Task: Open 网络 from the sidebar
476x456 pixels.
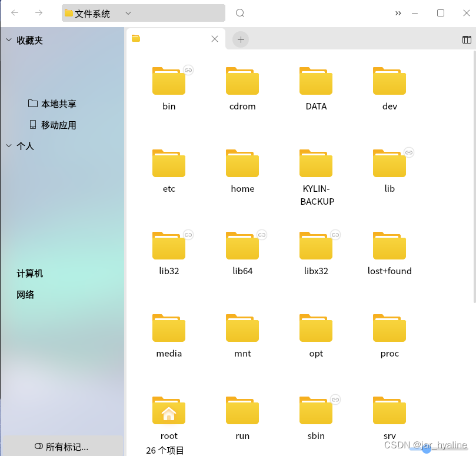Action: pos(25,294)
